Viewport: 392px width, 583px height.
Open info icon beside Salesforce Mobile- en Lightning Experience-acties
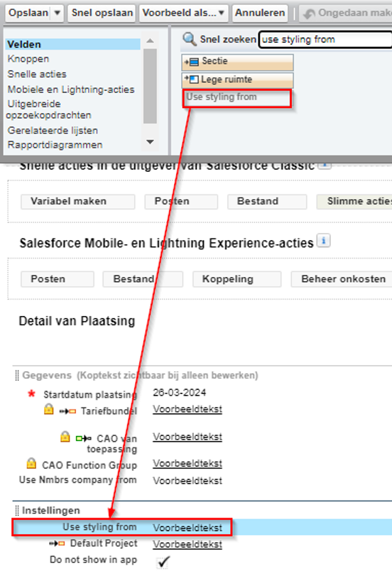click(324, 241)
